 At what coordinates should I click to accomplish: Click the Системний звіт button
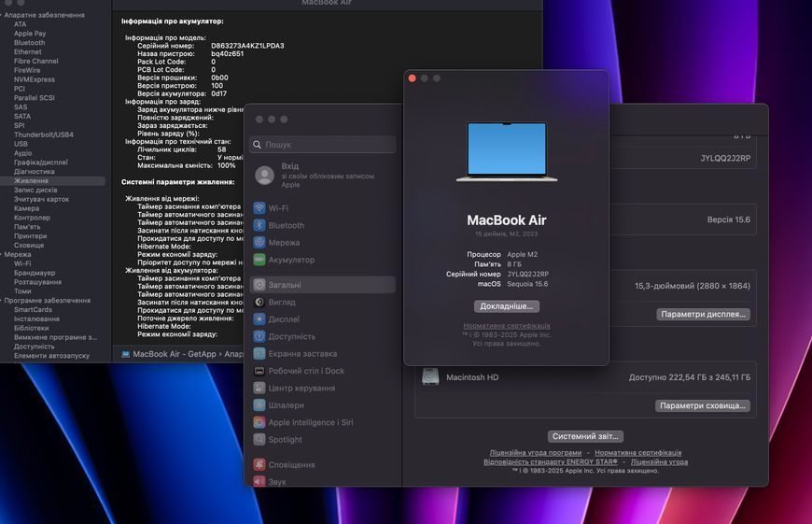point(585,436)
